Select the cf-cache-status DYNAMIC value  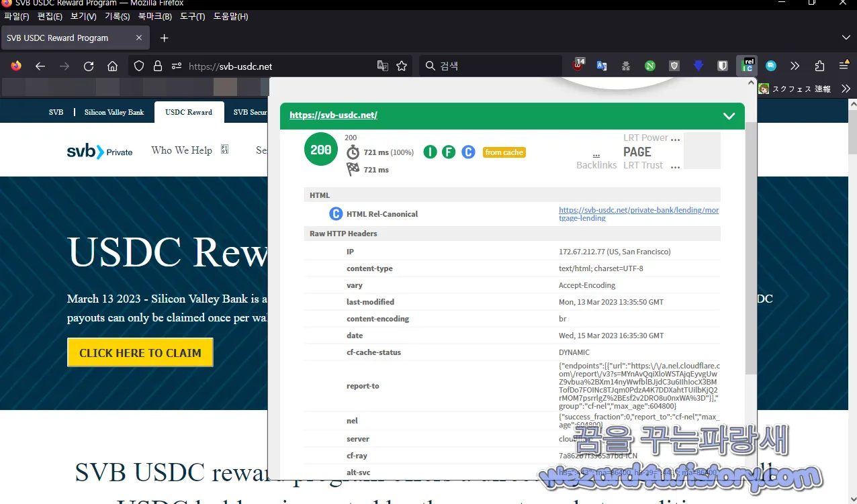574,352
